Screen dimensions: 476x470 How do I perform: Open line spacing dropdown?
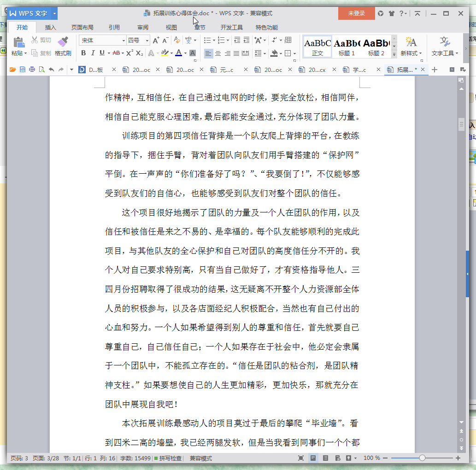point(264,54)
